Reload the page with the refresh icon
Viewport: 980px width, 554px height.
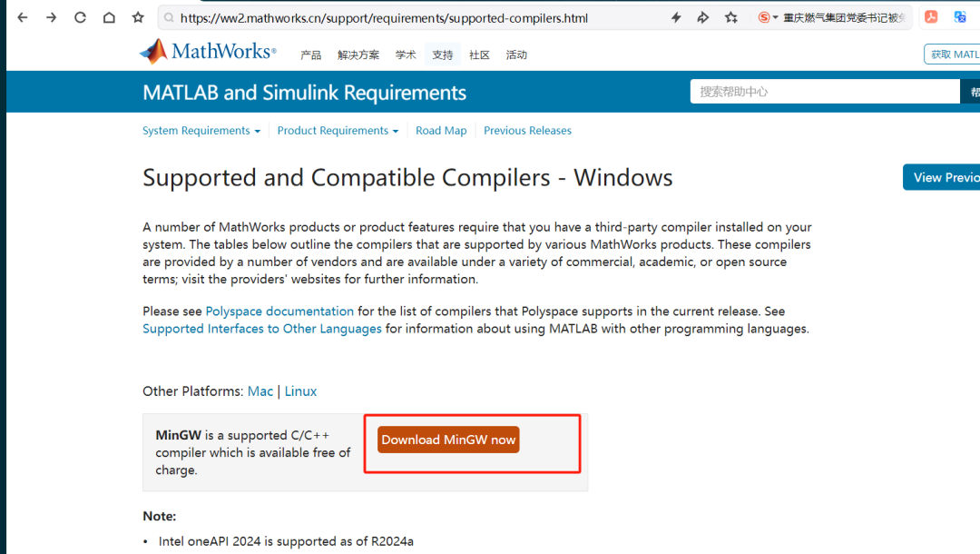tap(80, 17)
